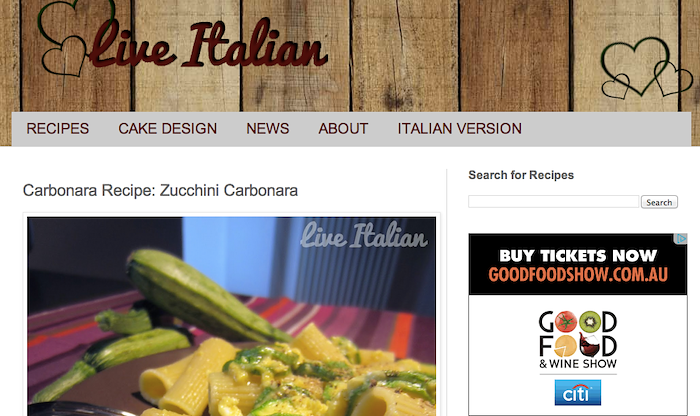Click the Live Italian watermark on photo
This screenshot has height=416, width=700.
tap(364, 235)
